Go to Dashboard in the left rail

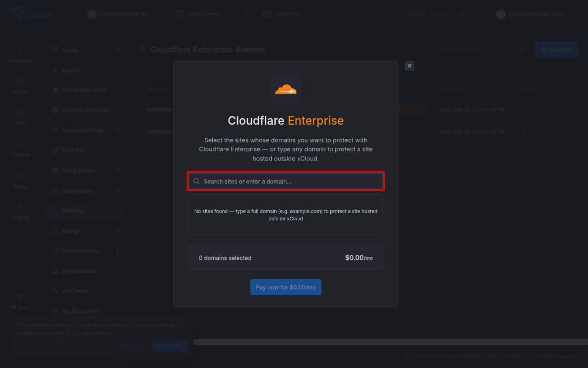click(20, 54)
